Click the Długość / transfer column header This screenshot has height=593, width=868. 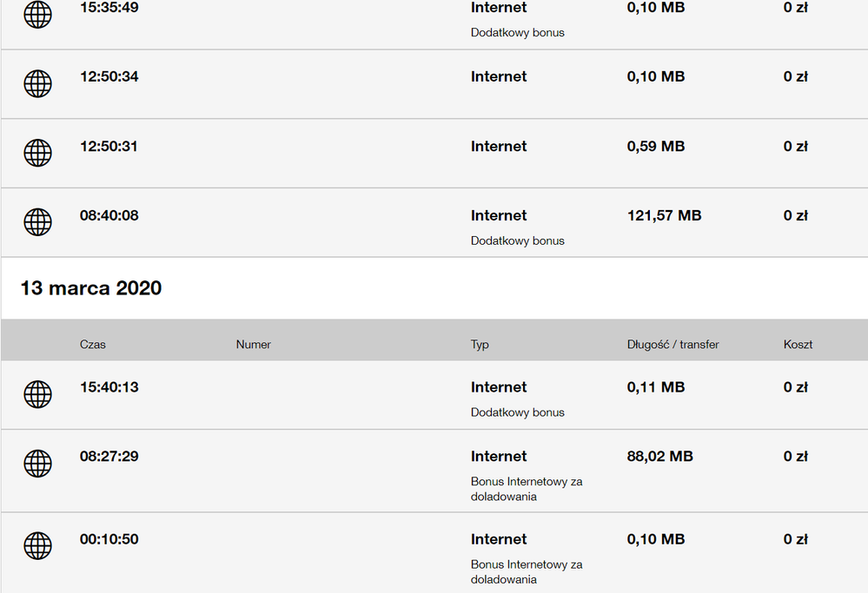coord(673,345)
